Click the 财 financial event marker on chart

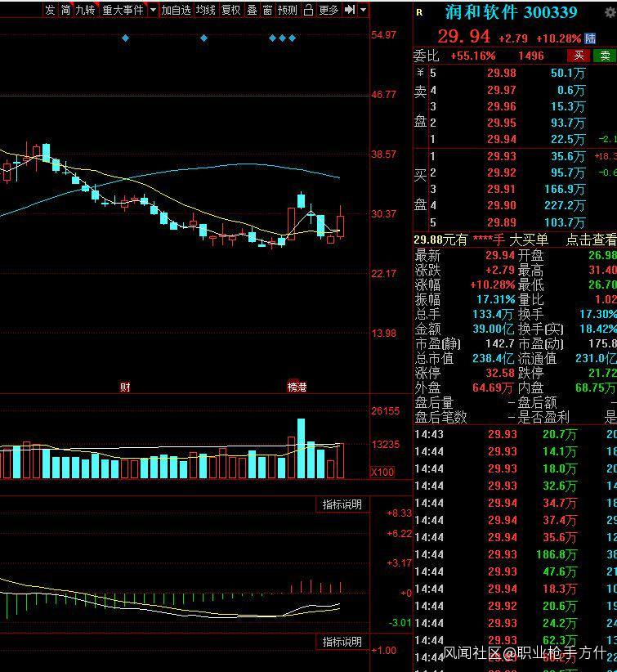click(x=125, y=388)
